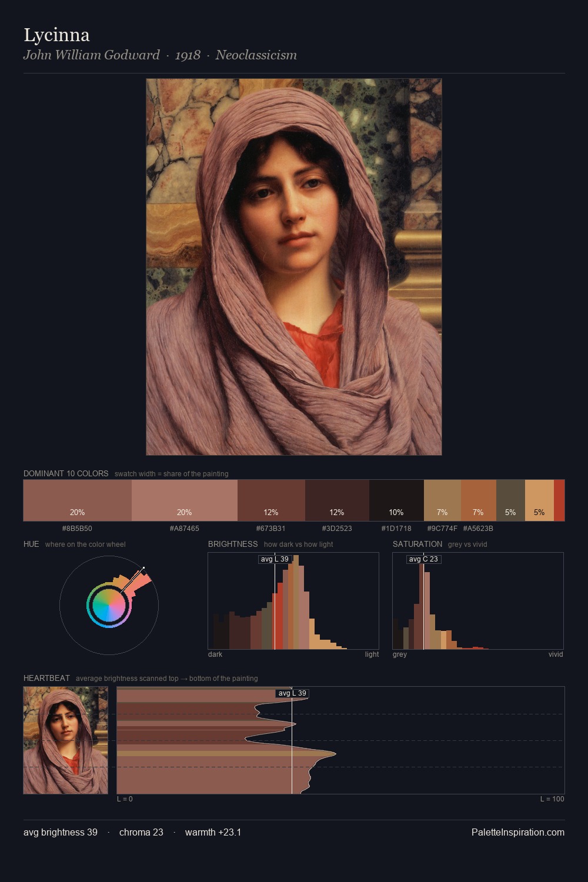Click the HUE section heading
This screenshot has height=882, width=588.
click(31, 544)
